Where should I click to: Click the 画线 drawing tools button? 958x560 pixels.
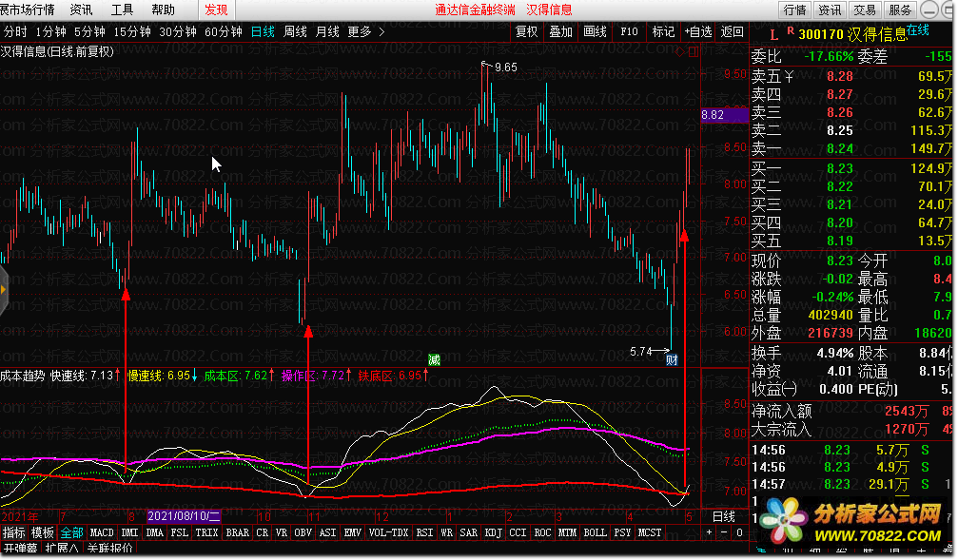[596, 31]
